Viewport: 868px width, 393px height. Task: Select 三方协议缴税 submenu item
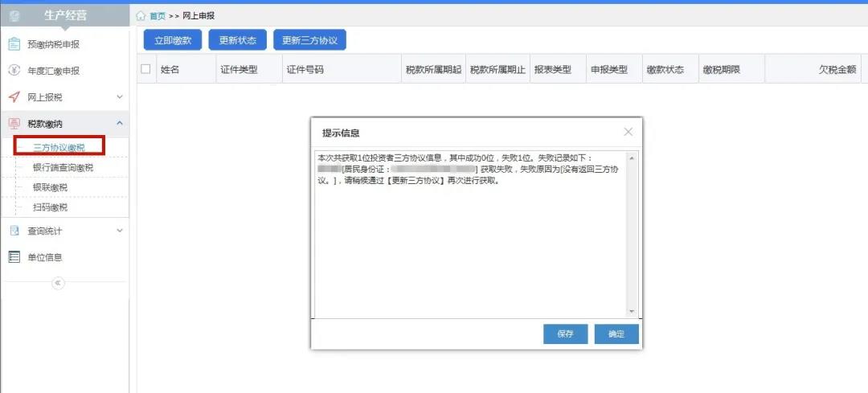[x=59, y=147]
